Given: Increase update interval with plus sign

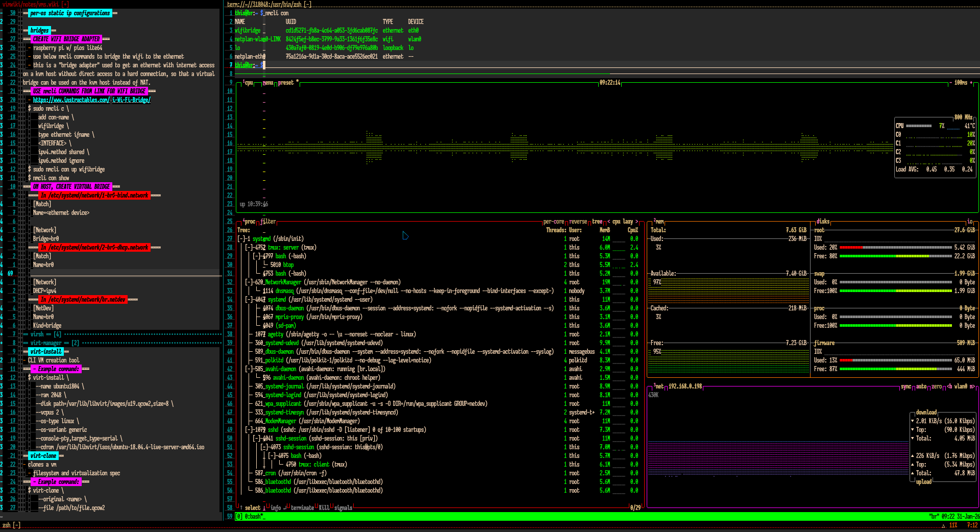Looking at the screenshot, I should 971,83.
